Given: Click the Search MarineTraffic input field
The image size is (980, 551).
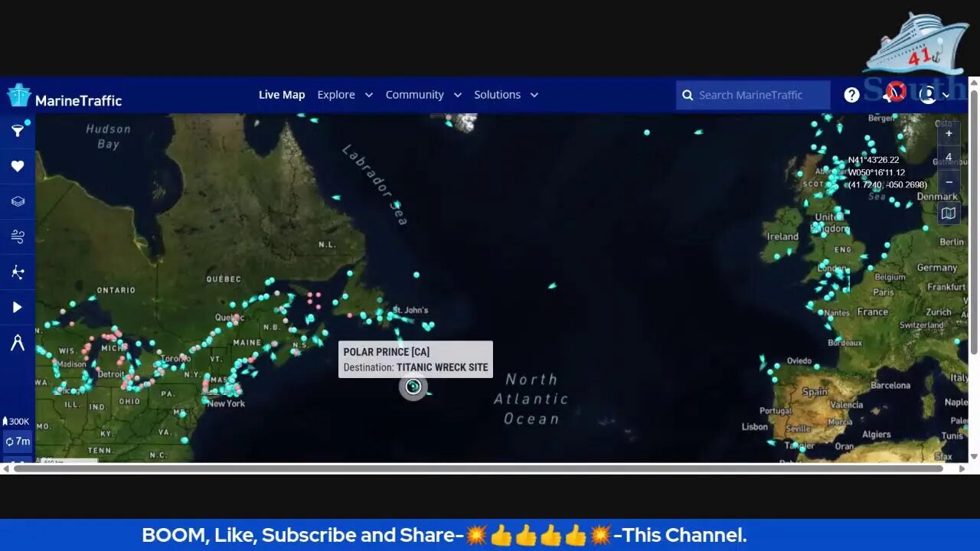Looking at the screenshot, I should click(x=753, y=95).
